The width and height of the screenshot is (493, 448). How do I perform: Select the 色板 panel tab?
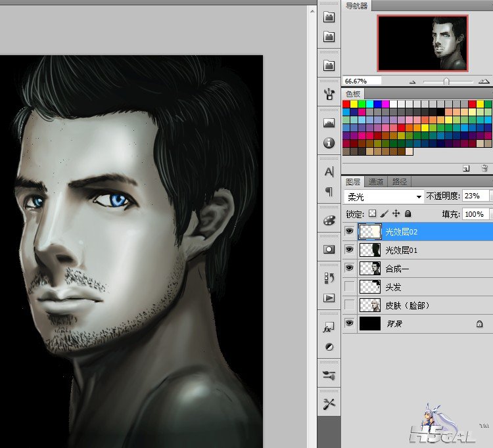coord(353,94)
